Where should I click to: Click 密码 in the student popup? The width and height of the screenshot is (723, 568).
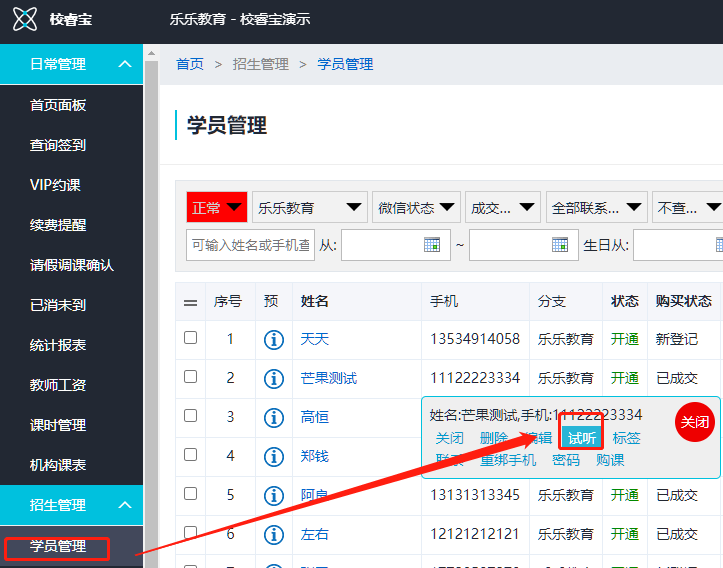[566, 460]
